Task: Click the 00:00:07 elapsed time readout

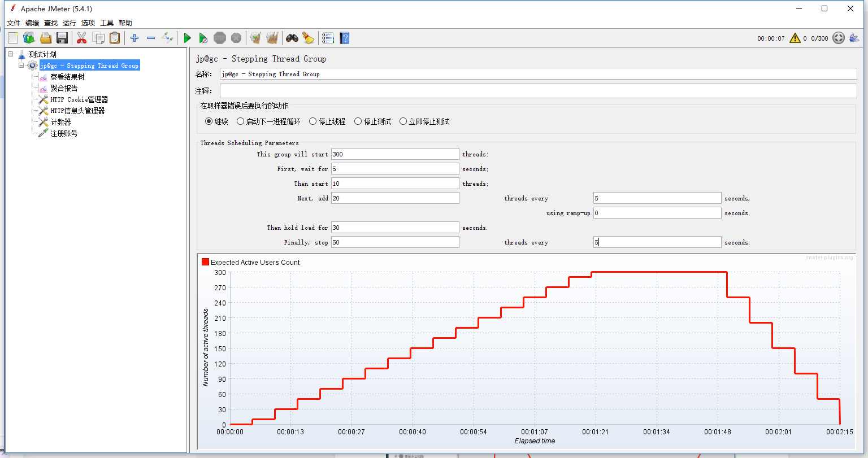Action: (x=771, y=38)
